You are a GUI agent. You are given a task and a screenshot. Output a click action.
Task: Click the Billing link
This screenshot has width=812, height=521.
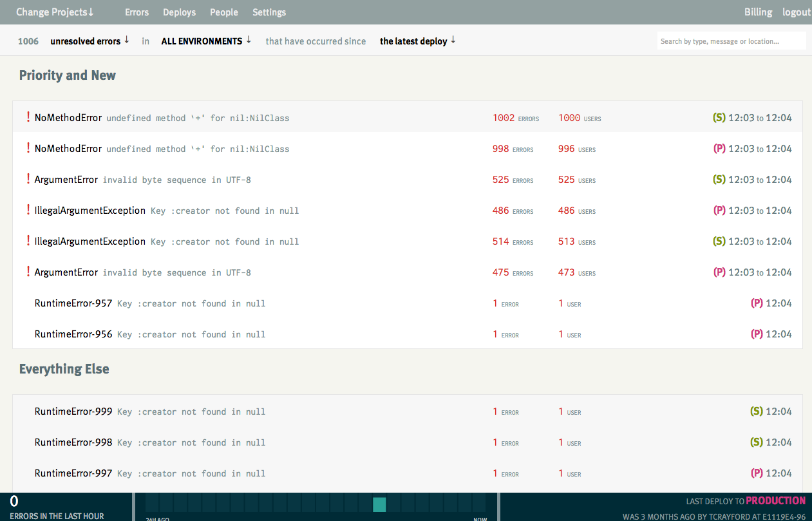pyautogui.click(x=758, y=12)
